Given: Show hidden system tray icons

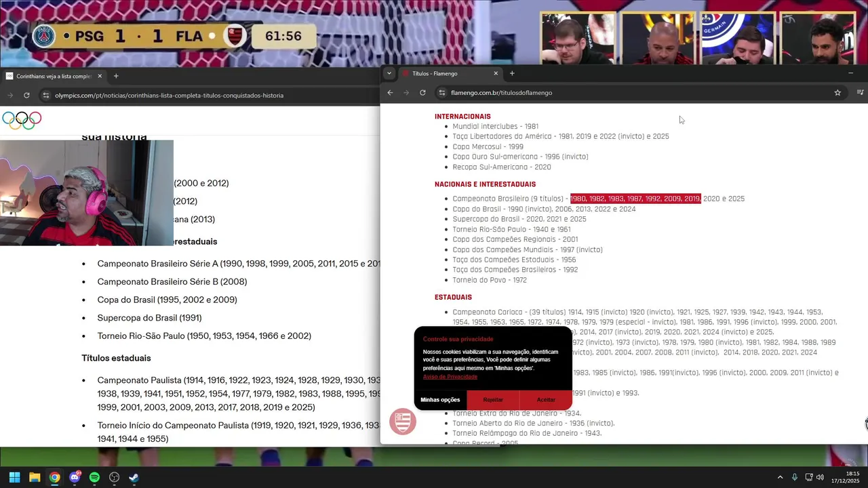Looking at the screenshot, I should [780, 477].
